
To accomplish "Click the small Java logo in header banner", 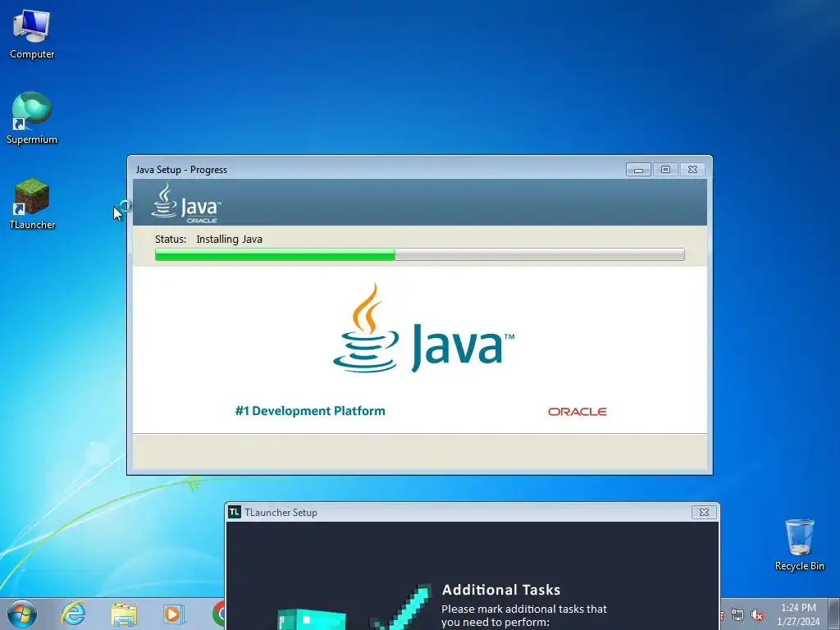I will pos(185,203).
